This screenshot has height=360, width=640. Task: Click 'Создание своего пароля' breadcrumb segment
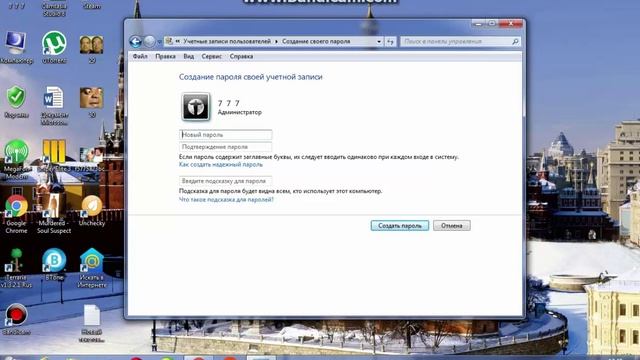coord(316,42)
